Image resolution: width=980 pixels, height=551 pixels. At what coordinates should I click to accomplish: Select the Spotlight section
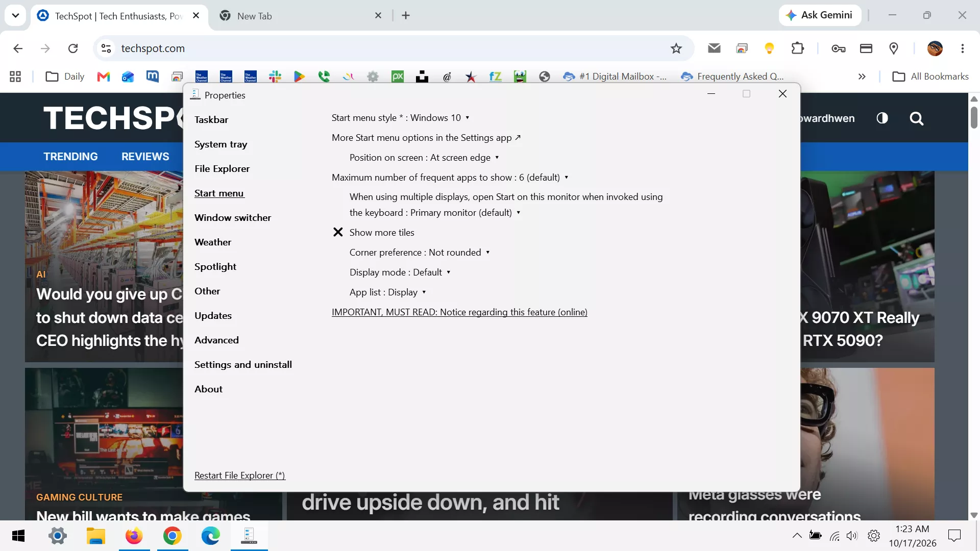click(215, 267)
